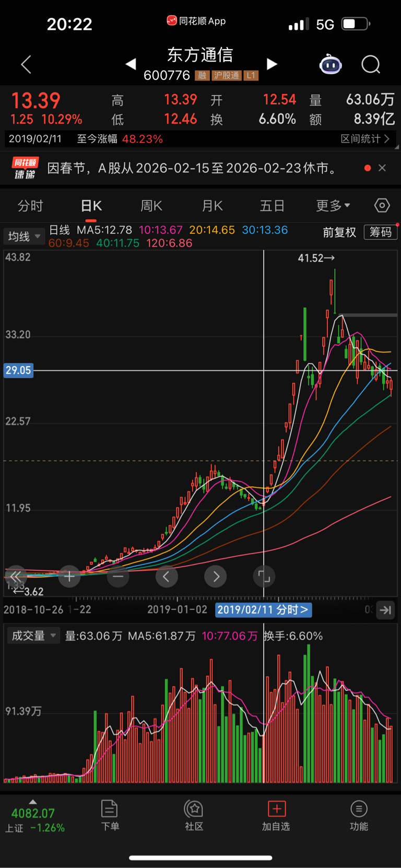Expand the 成交量 volume indicator dropdown

pos(33,636)
